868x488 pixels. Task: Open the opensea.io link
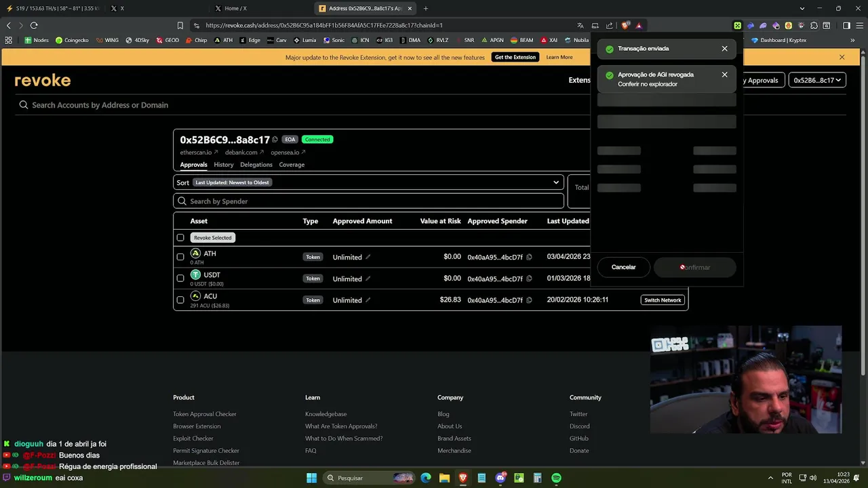(x=288, y=152)
